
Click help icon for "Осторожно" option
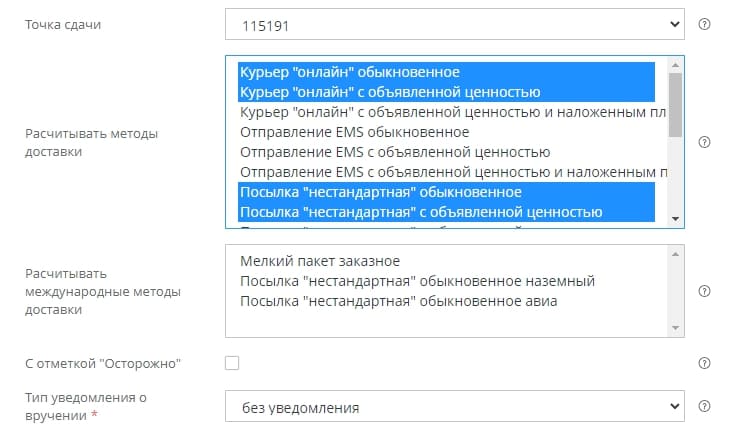point(704,363)
